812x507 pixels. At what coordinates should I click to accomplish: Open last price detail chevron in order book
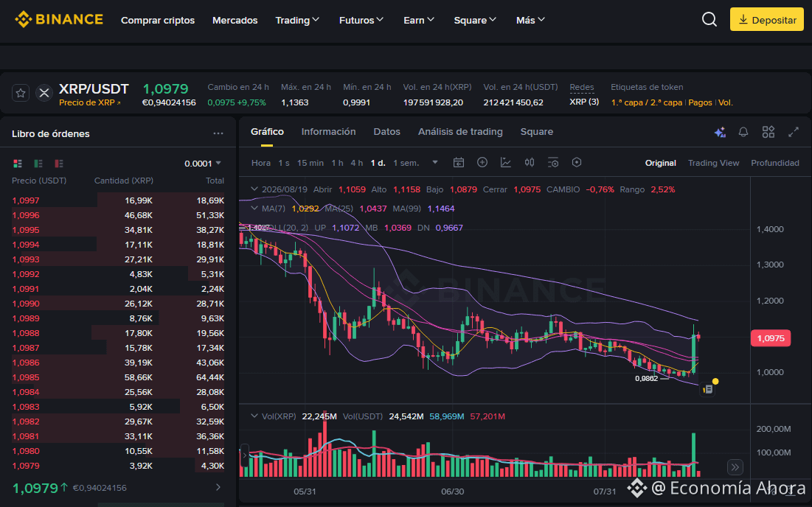(218, 487)
